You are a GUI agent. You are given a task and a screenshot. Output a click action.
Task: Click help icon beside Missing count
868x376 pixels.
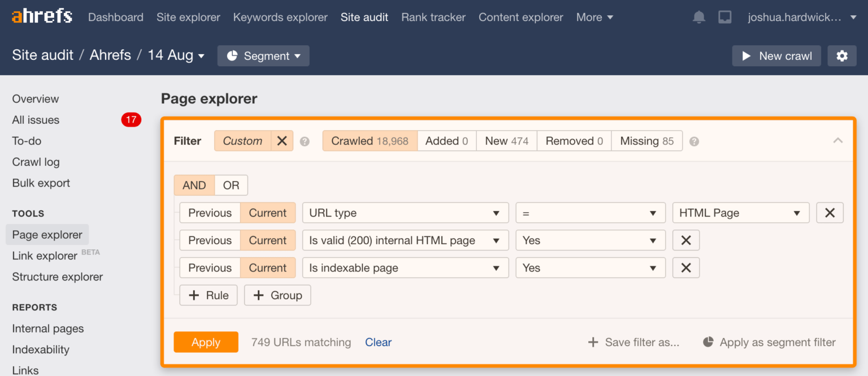click(695, 141)
